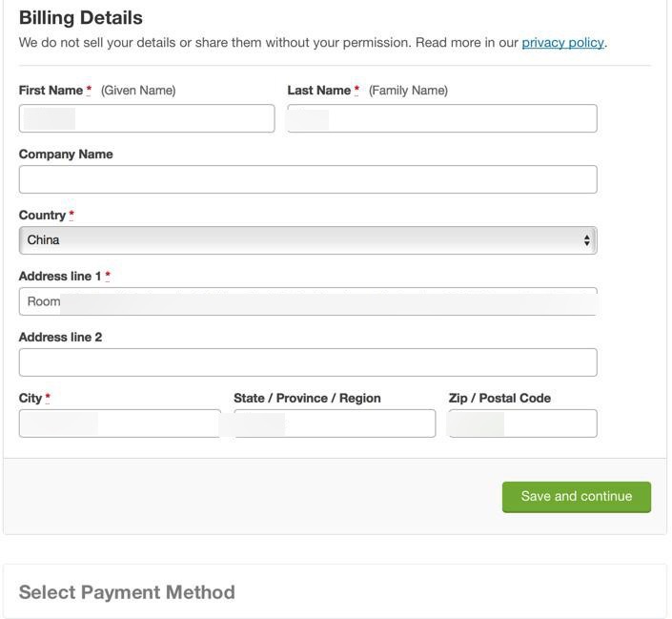Click the Company Name input field
The image size is (672, 619).
[308, 179]
